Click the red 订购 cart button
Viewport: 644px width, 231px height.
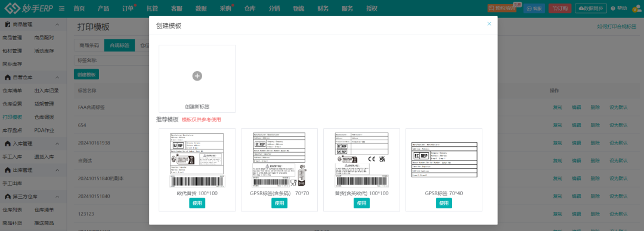(x=560, y=8)
